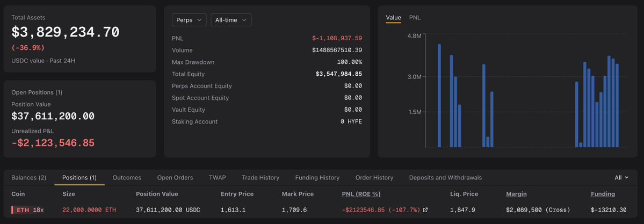The height and width of the screenshot is (224, 644).
Task: Open Deposits and Withdrawals tab
Action: click(x=446, y=178)
